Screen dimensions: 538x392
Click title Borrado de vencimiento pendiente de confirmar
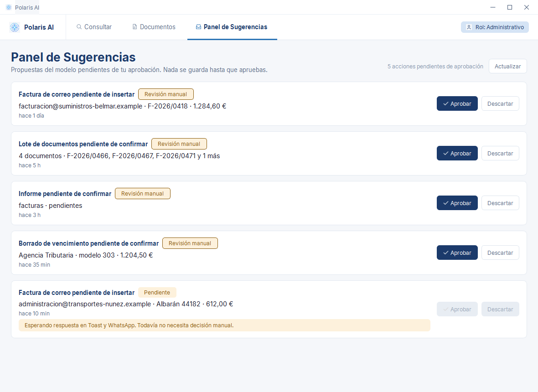(88, 243)
